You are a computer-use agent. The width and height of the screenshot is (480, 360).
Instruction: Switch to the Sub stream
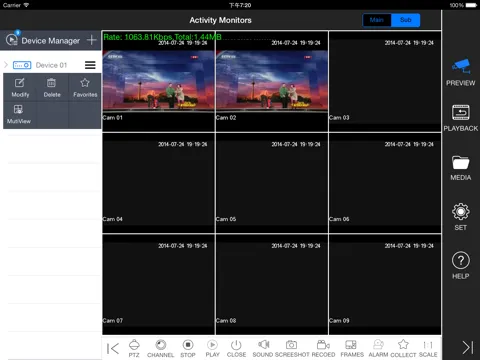pyautogui.click(x=405, y=20)
